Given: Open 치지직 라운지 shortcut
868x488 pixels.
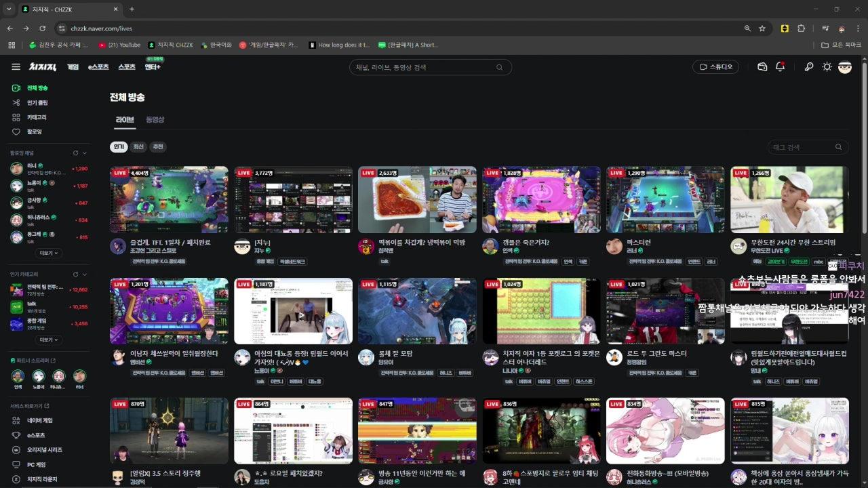Looking at the screenshot, I should (x=35, y=479).
